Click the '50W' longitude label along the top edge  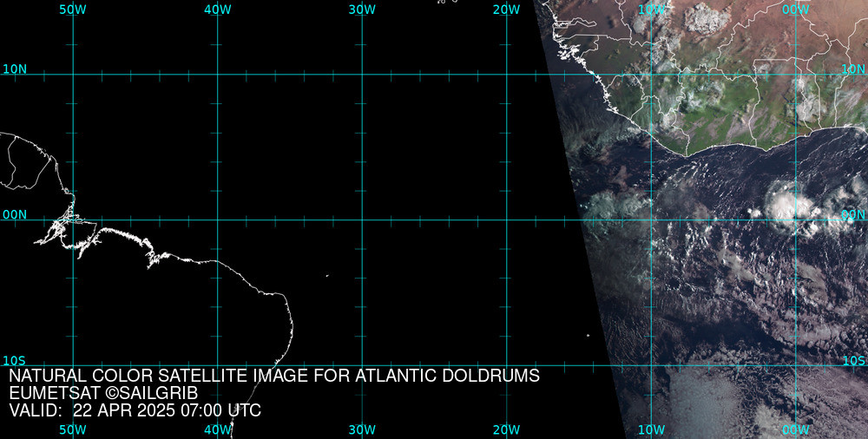(x=73, y=10)
